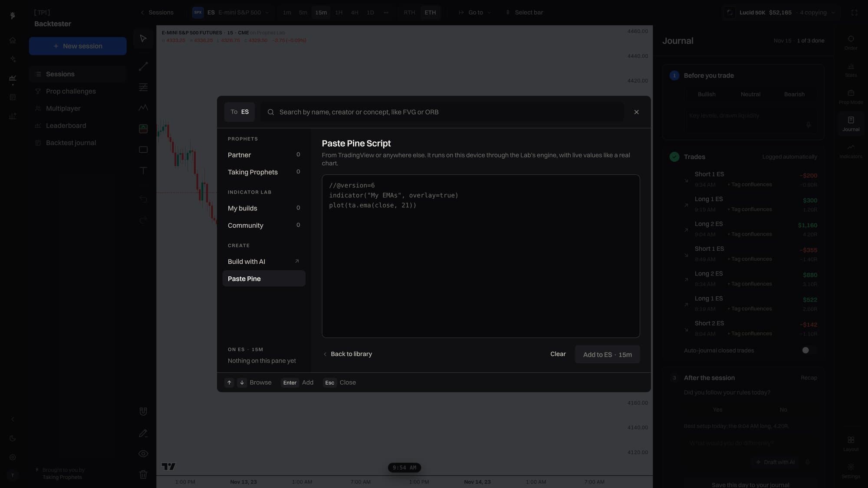Focus the indicator search field
868x488 pixels.
[x=443, y=112]
